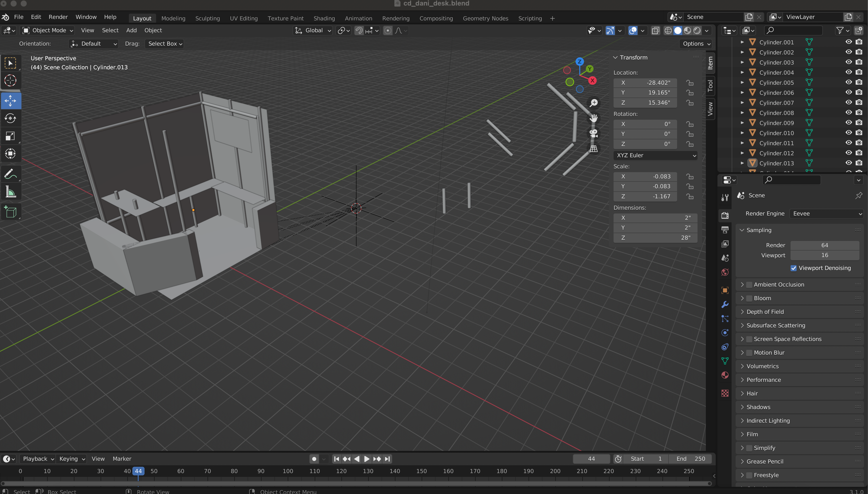Open Modifier wrench properties tab
Screen dimensions: 868x494
tap(725, 304)
